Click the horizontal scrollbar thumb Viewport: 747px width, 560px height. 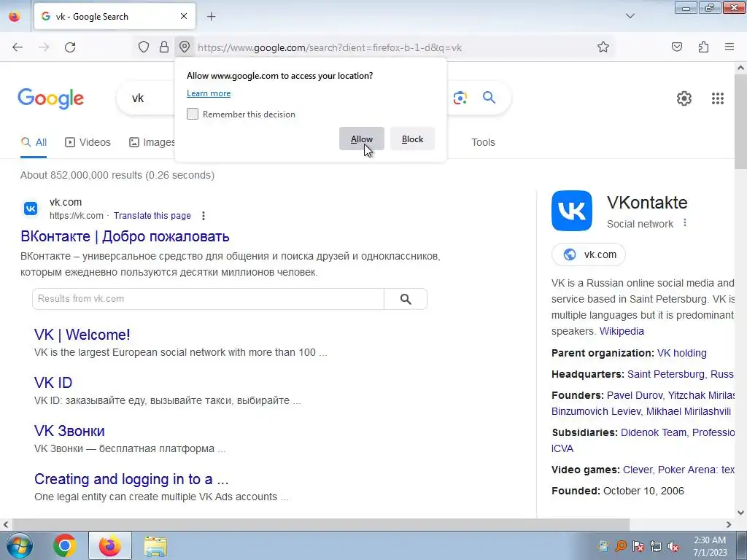(x=320, y=524)
